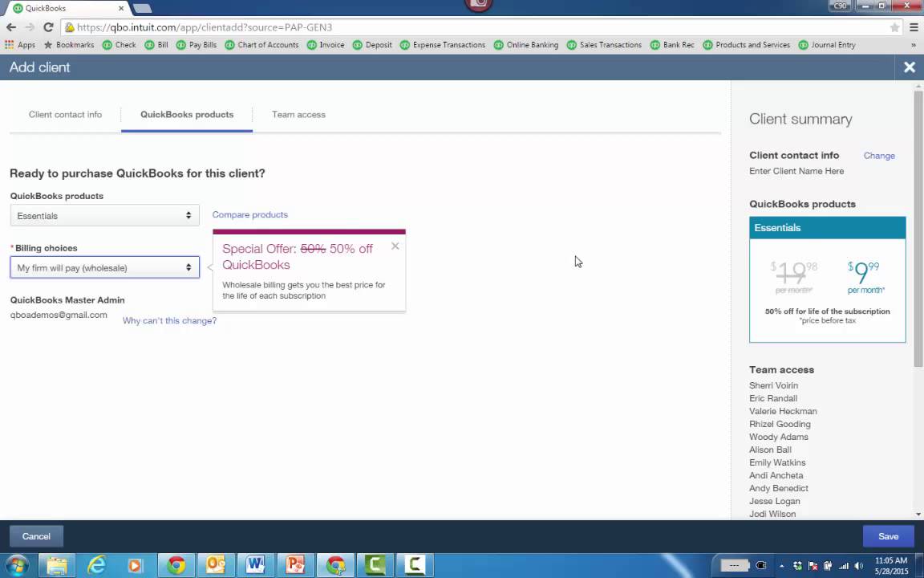Dismiss the Special Offer popup
Viewport: 924px width, 578px height.
point(395,246)
